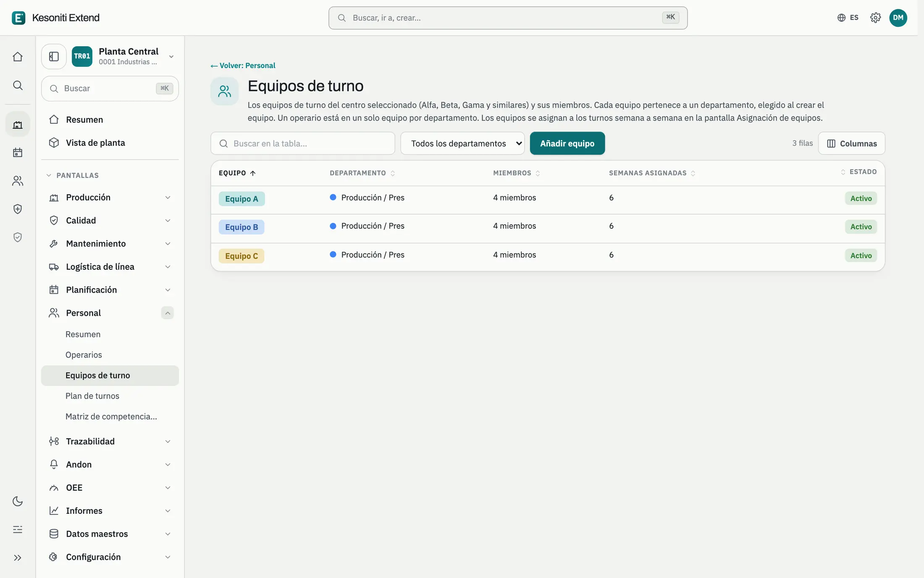Expand the Datos maestros section
This screenshot has height=578, width=924.
click(x=110, y=534)
